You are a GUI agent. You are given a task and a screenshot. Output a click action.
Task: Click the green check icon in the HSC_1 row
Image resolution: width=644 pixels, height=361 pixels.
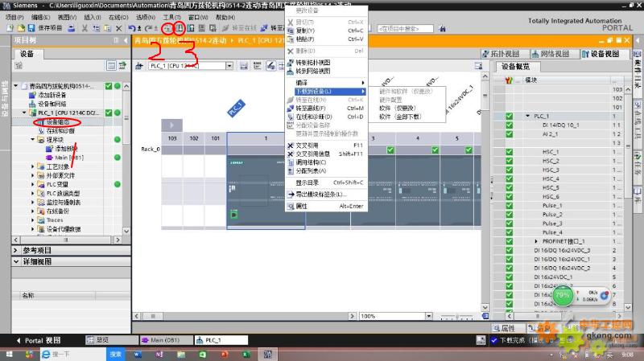coord(510,152)
